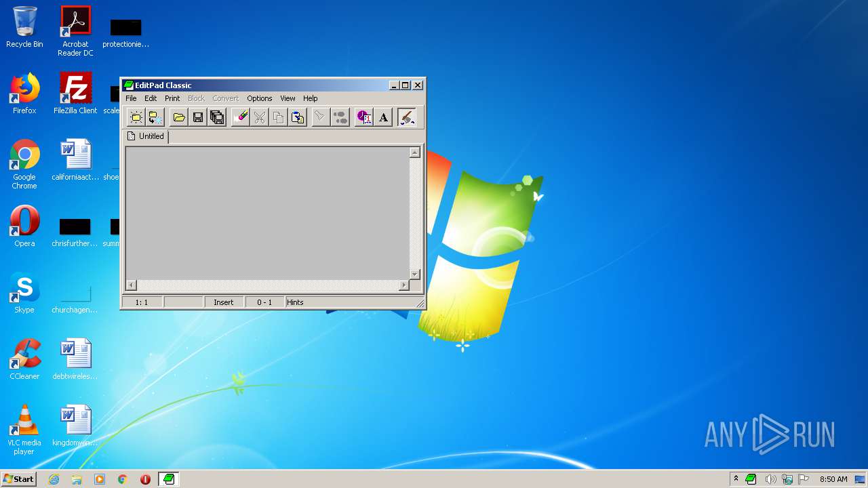868x488 pixels.
Task: Select the Recycle Bin desktop icon
Action: [24, 27]
